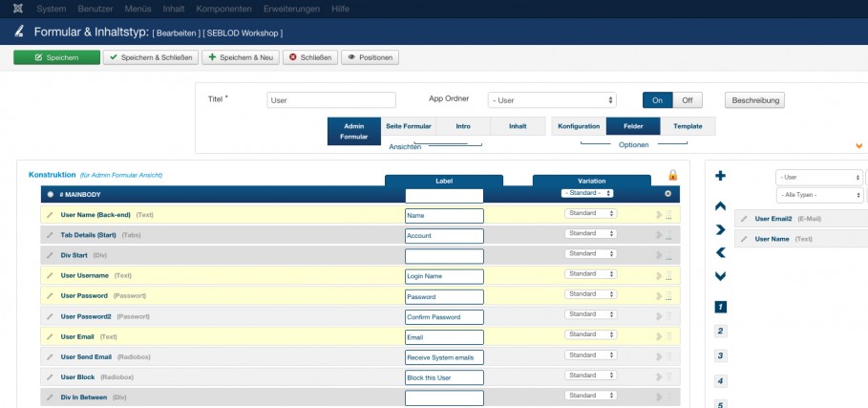
Task: Click Speichern & Neu button
Action: click(x=241, y=57)
